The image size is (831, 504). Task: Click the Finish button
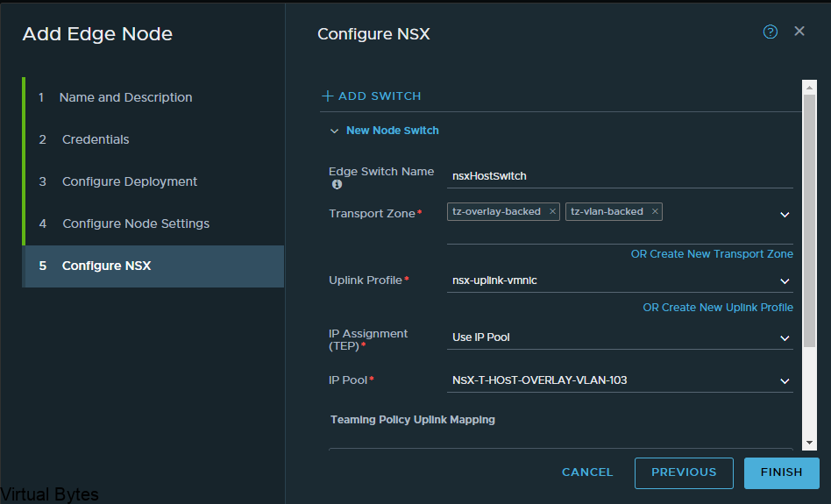coord(782,473)
